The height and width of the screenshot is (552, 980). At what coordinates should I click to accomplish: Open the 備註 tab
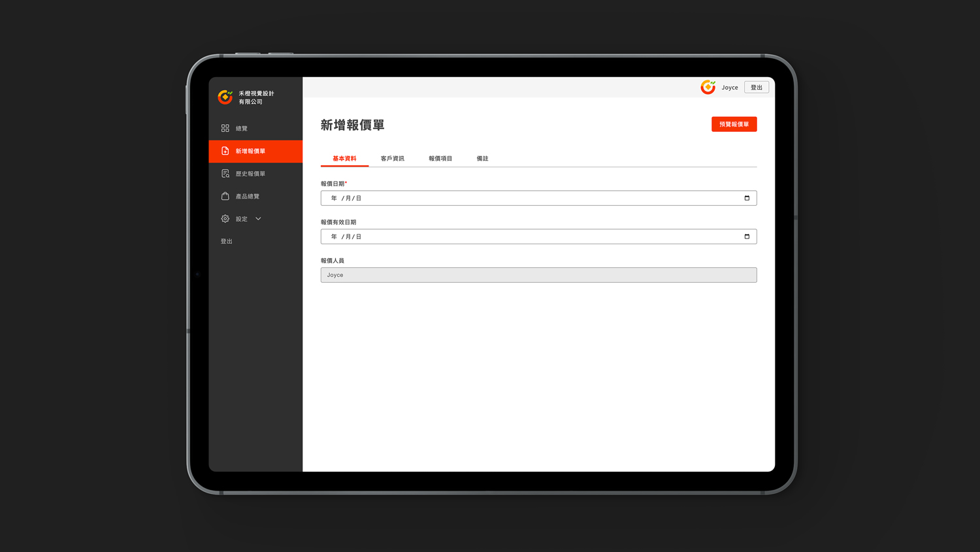click(x=482, y=159)
